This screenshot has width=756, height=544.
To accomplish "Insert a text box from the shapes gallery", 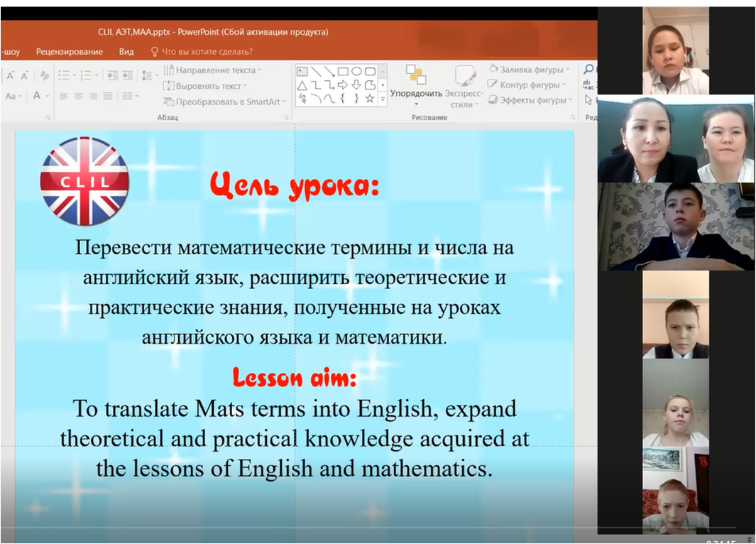I will 302,71.
